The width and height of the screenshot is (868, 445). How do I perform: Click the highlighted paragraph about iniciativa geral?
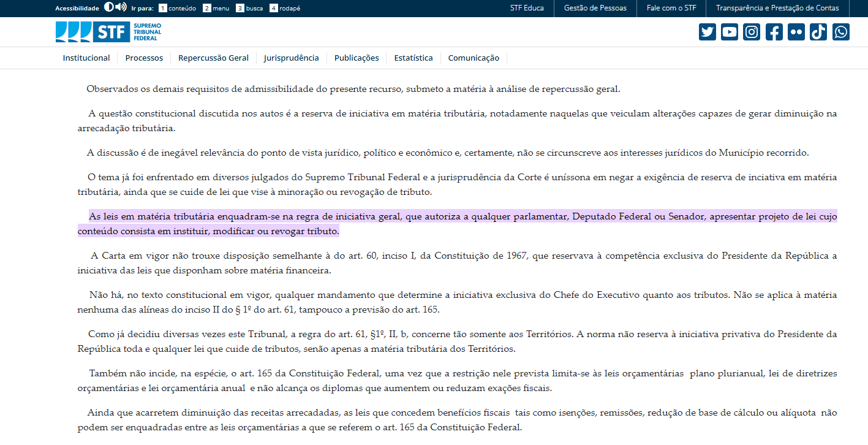pyautogui.click(x=456, y=224)
